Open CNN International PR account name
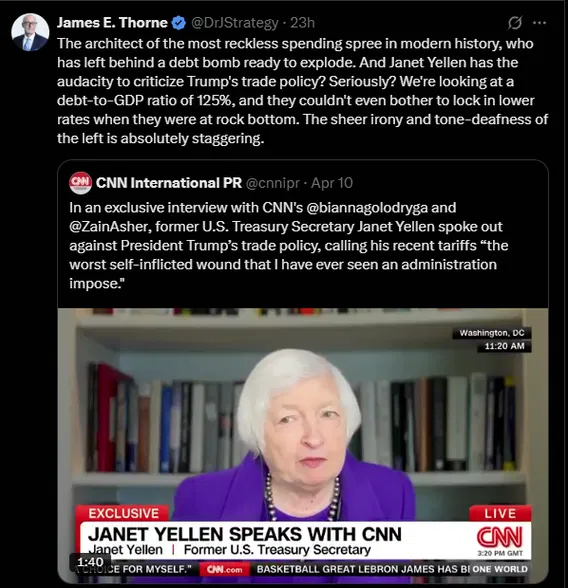Screen dimensions: 568x588 (x=169, y=183)
